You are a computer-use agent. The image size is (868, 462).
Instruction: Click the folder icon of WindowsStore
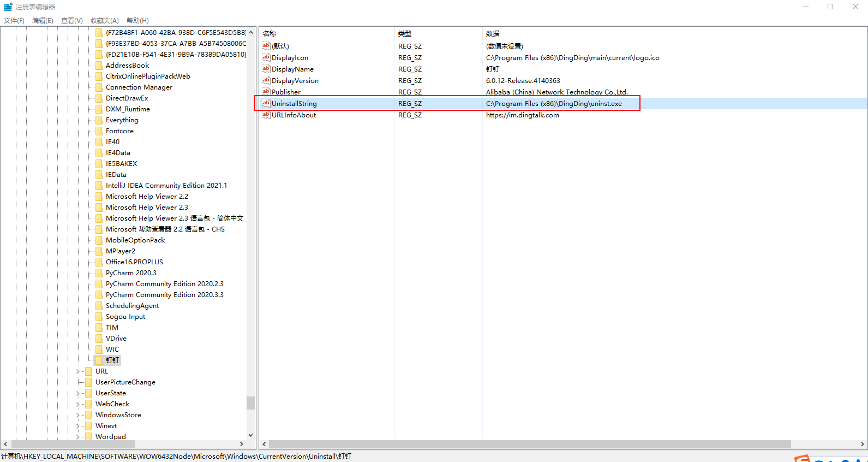[x=88, y=415]
